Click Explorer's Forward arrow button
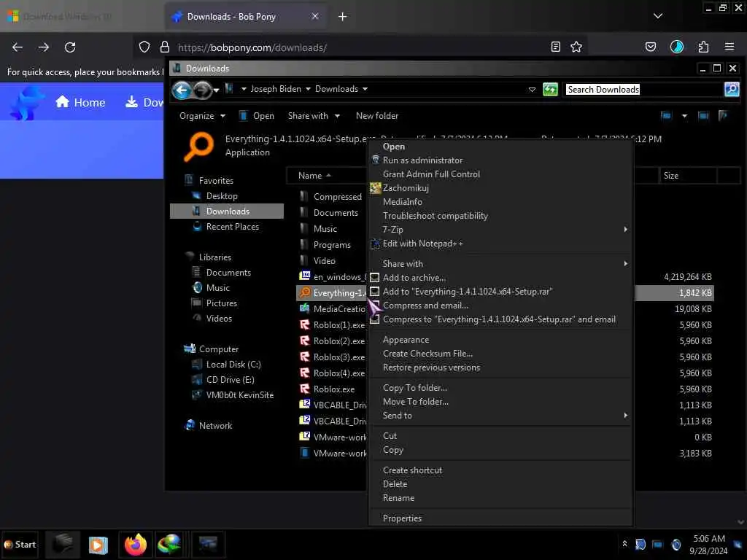 click(202, 90)
